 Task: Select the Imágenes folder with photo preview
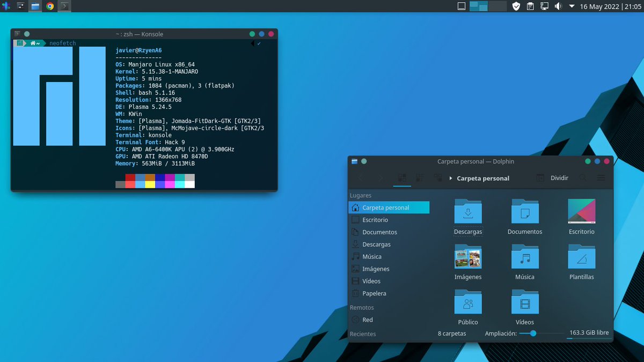(468, 256)
